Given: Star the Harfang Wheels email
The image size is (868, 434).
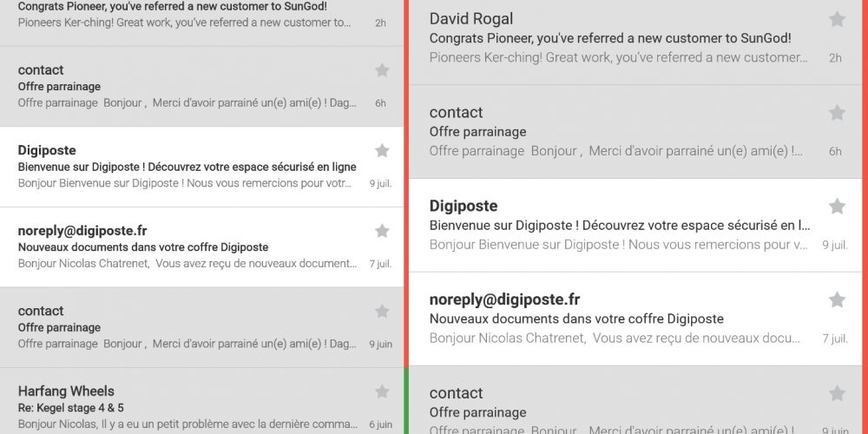Looking at the screenshot, I should pos(381,392).
